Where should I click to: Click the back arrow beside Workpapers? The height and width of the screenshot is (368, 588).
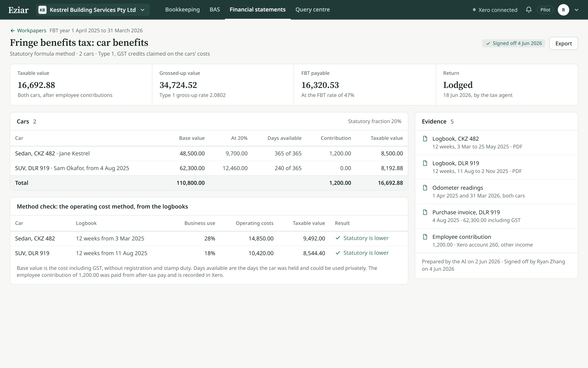pos(13,31)
